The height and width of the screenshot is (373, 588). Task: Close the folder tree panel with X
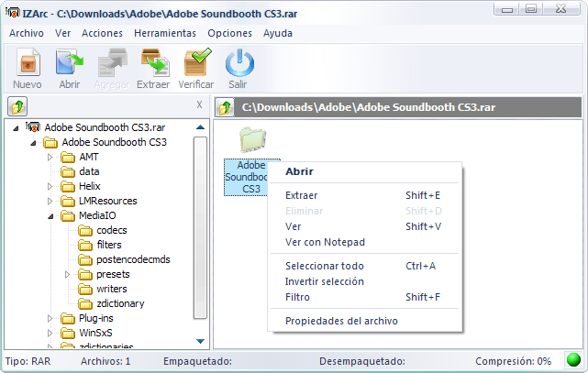[x=199, y=105]
